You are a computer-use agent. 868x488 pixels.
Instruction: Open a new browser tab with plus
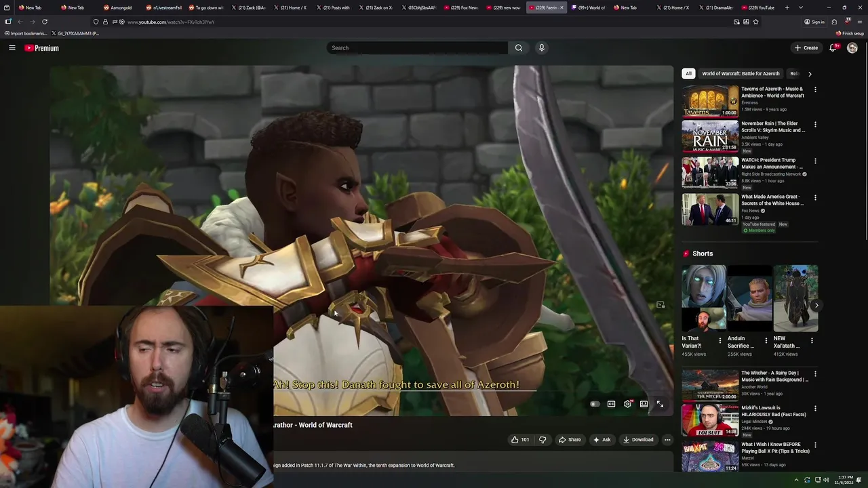(787, 7)
